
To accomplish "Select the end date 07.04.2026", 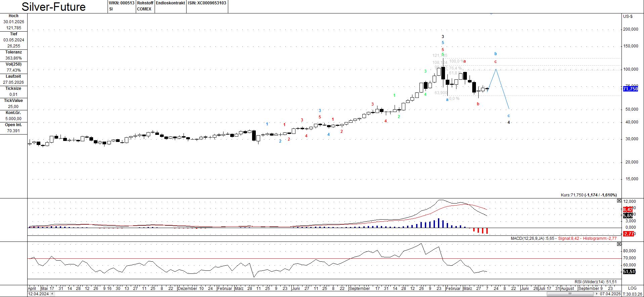I will coord(610,294).
